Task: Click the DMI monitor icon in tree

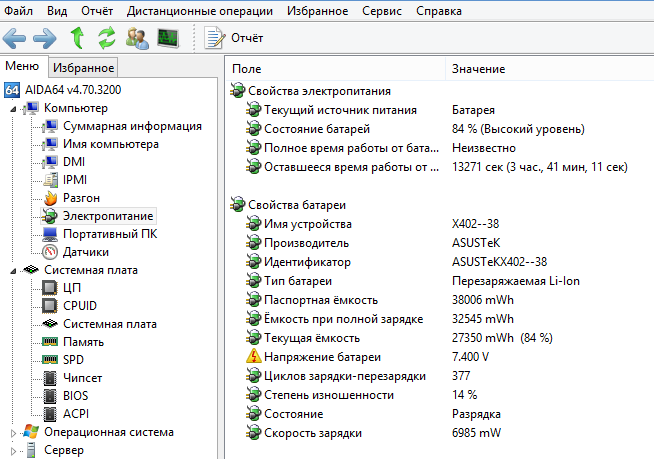Action: click(50, 162)
